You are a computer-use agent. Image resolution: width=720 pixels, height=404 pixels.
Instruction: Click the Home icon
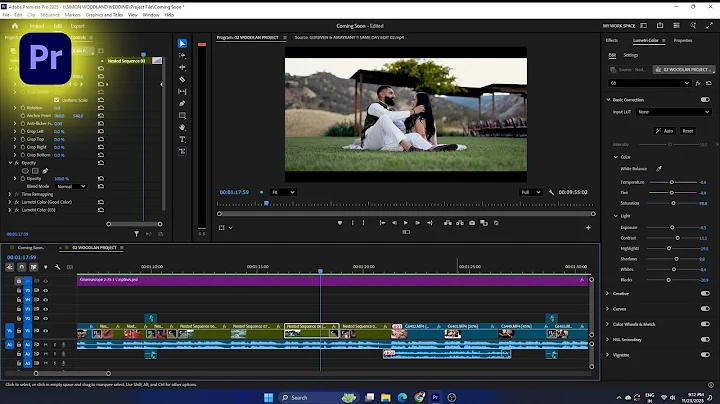[x=15, y=26]
